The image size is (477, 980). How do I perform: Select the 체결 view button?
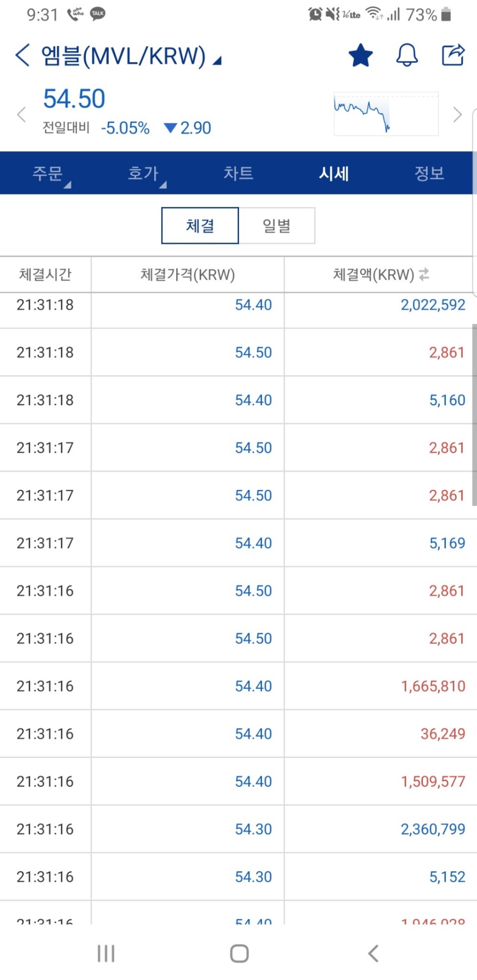coord(200,226)
